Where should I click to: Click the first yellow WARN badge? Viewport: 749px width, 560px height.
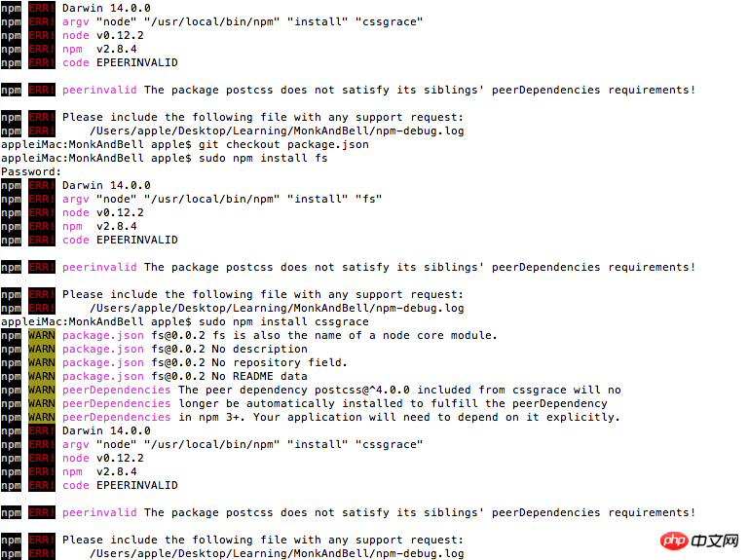click(42, 335)
